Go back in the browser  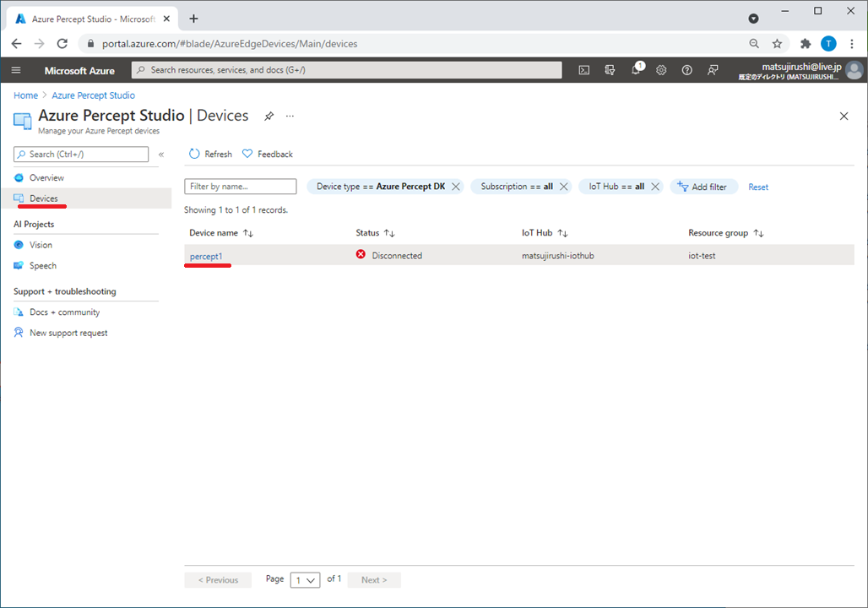[17, 44]
